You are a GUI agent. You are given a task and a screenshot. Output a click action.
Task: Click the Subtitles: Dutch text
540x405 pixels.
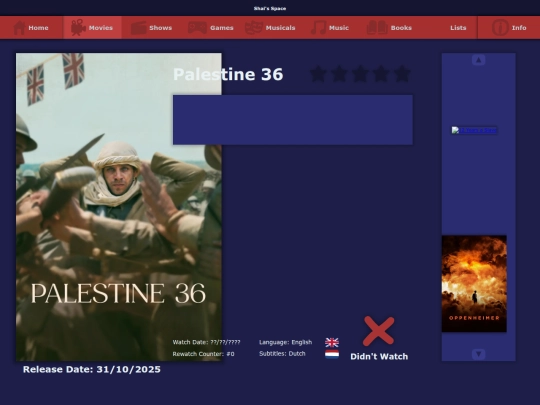tap(282, 354)
